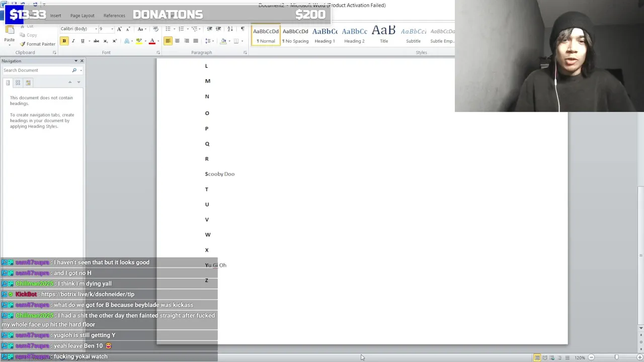Increase paragraph indent

[219, 29]
